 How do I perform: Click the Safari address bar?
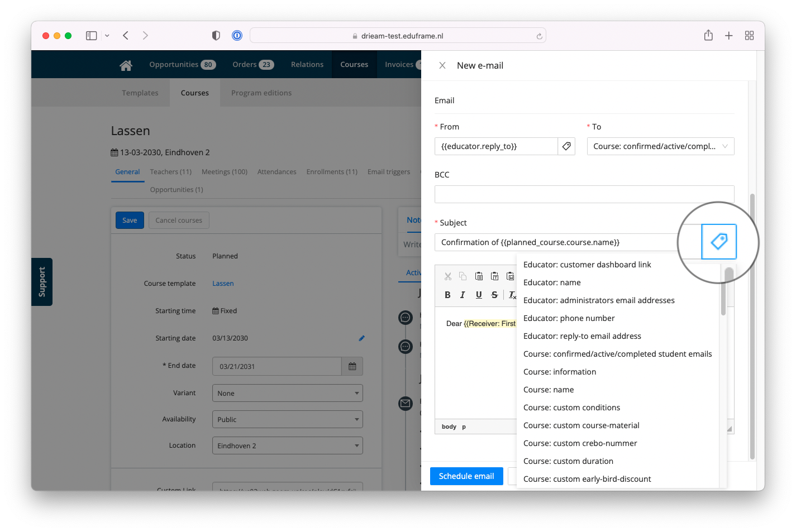coord(398,36)
